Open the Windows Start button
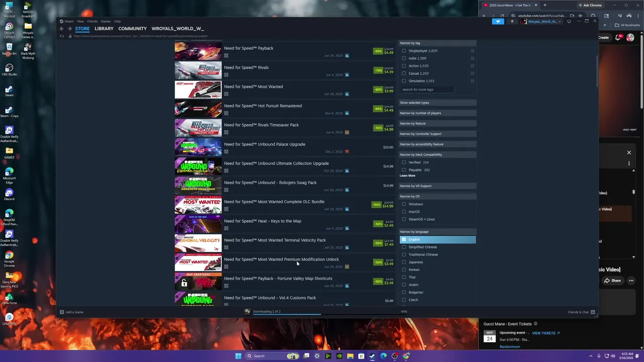The height and width of the screenshot is (362, 644). click(238, 356)
